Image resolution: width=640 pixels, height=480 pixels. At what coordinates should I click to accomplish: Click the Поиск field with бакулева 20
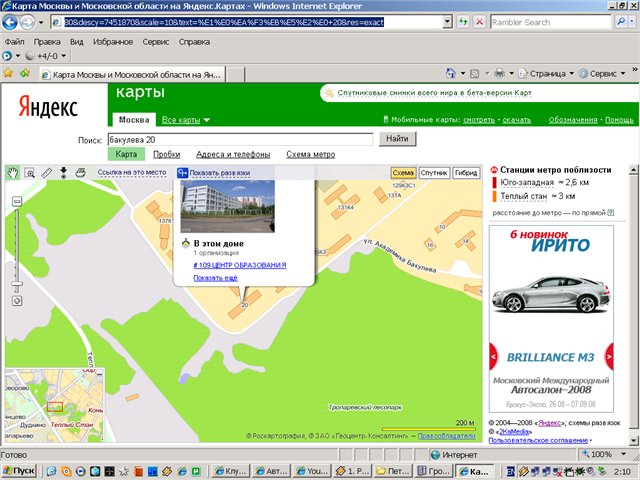coord(240,140)
